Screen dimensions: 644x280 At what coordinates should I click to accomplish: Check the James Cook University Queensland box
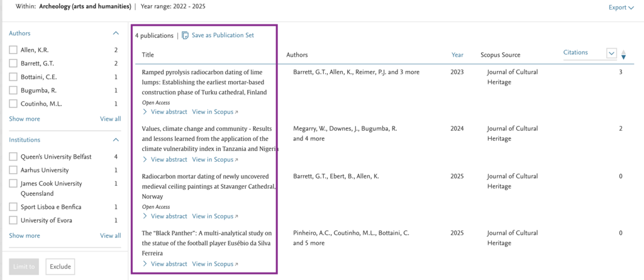point(13,183)
